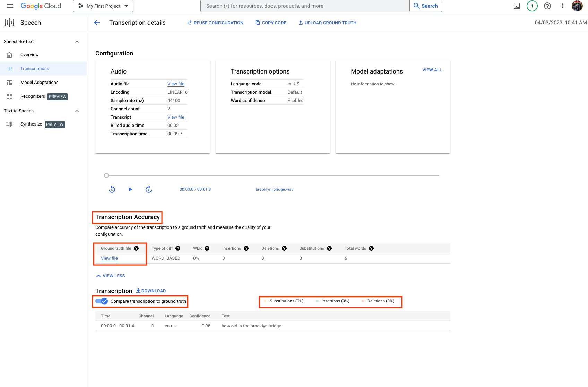Screen dimensions: 588x387
Task: Activate Cloud Shell terminal
Action: tap(517, 6)
